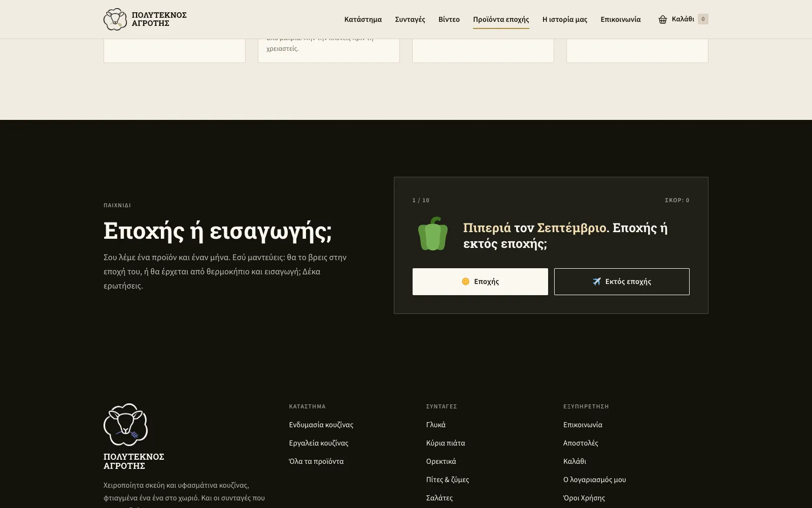
Task: Answer with the Εποχής button
Action: click(x=480, y=281)
